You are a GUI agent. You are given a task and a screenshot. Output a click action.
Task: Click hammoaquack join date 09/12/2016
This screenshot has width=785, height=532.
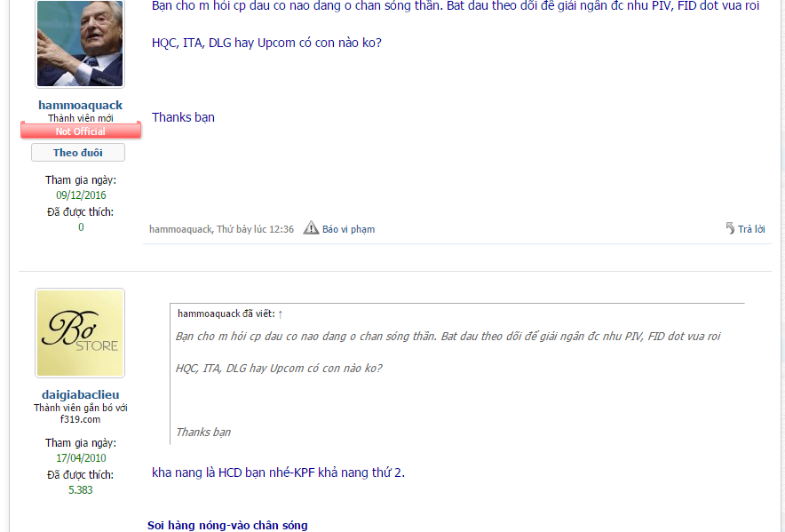tap(81, 195)
